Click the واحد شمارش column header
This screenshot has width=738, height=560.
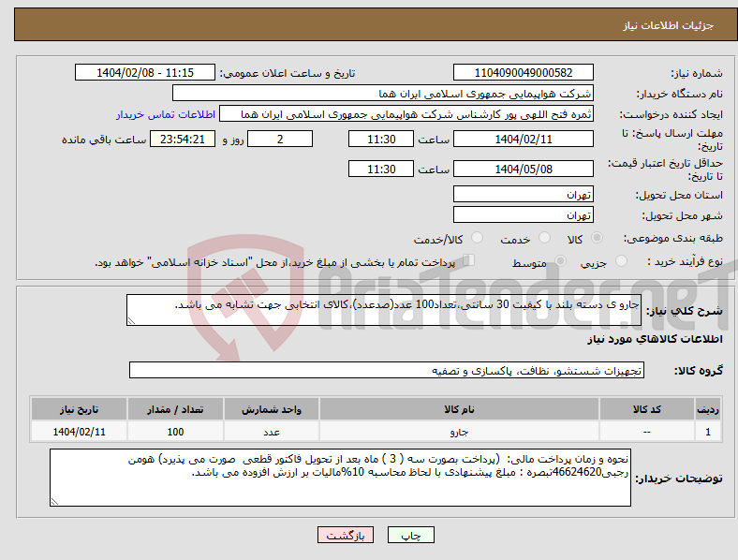pyautogui.click(x=272, y=409)
